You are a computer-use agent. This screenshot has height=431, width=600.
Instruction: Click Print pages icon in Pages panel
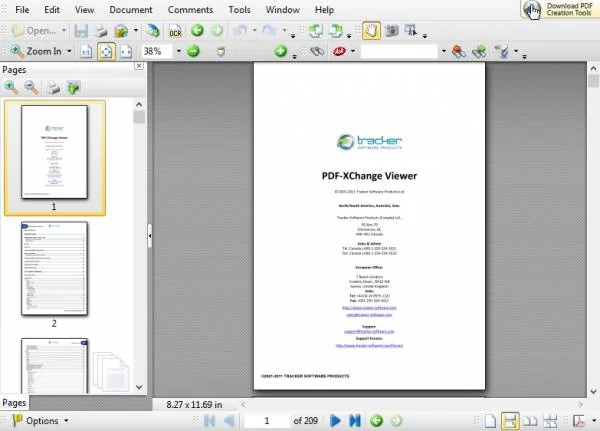[53, 88]
